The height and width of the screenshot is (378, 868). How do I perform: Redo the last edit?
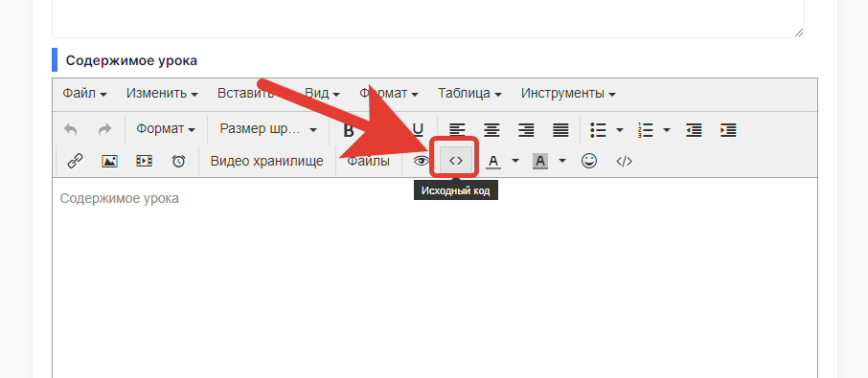pos(104,130)
